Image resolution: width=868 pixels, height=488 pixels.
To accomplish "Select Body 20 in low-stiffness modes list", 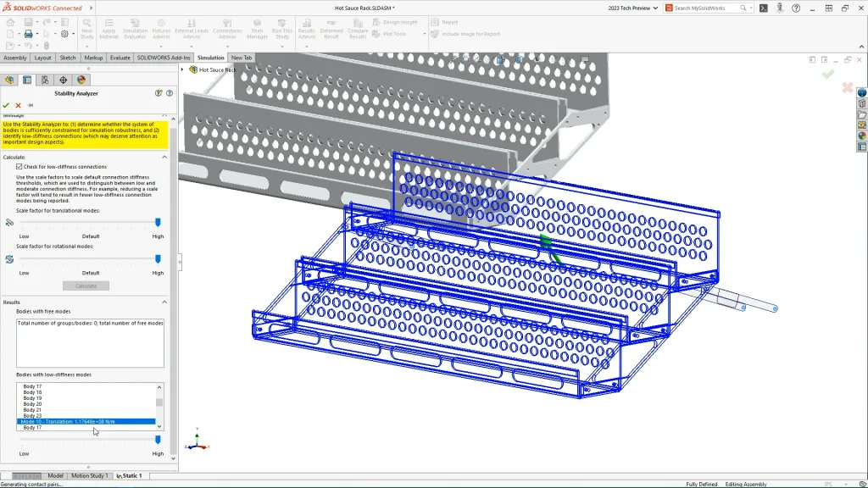I will click(x=32, y=404).
